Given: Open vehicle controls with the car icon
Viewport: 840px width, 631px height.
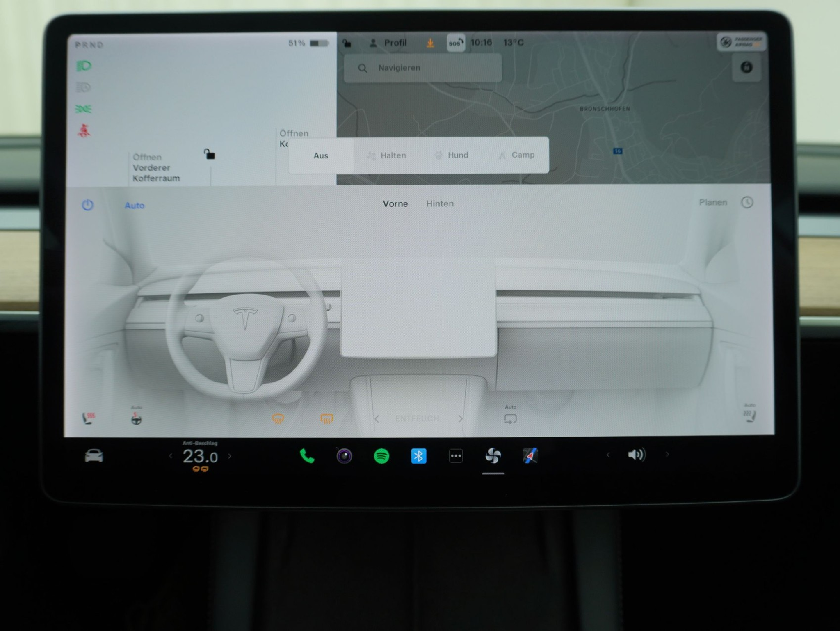Looking at the screenshot, I should pyautogui.click(x=94, y=455).
